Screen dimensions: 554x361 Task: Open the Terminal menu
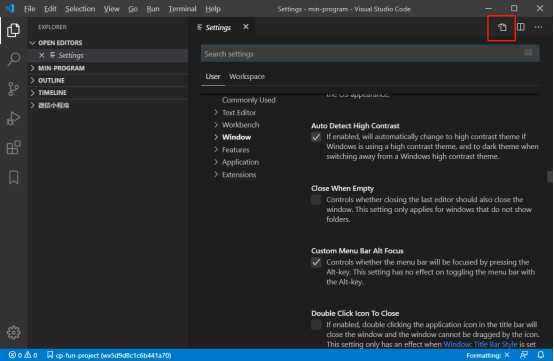pyautogui.click(x=182, y=9)
